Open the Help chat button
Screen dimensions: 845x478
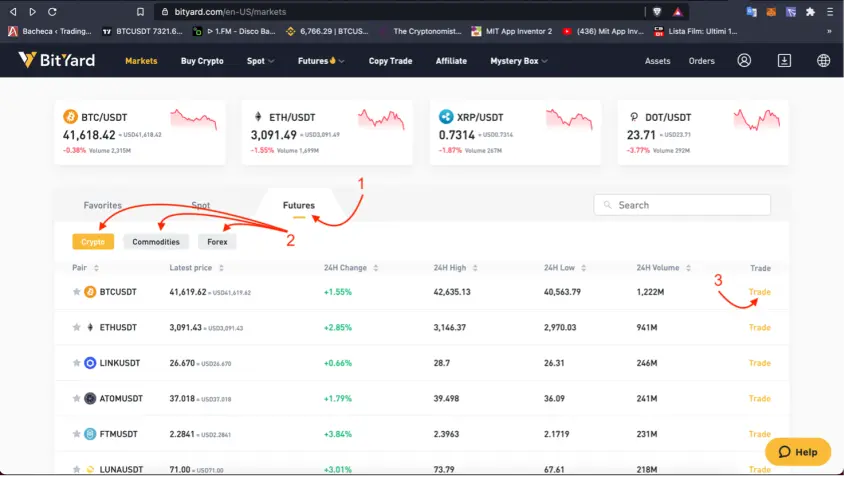798,452
